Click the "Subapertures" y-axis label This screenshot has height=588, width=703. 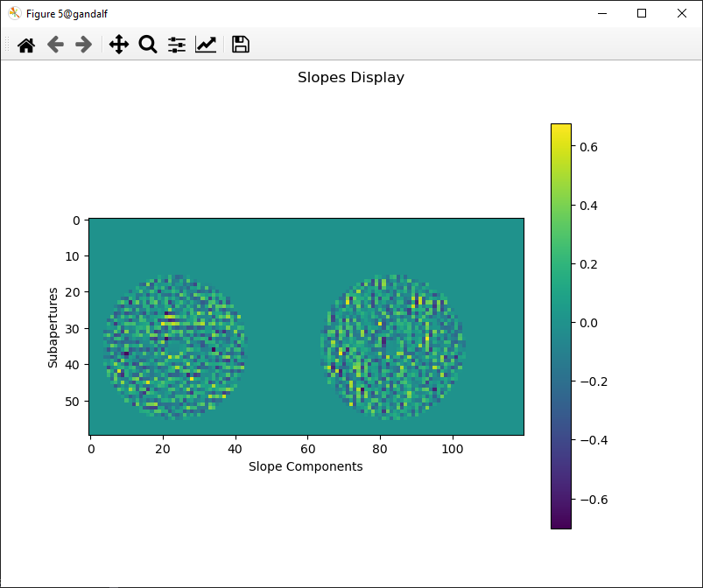53,326
